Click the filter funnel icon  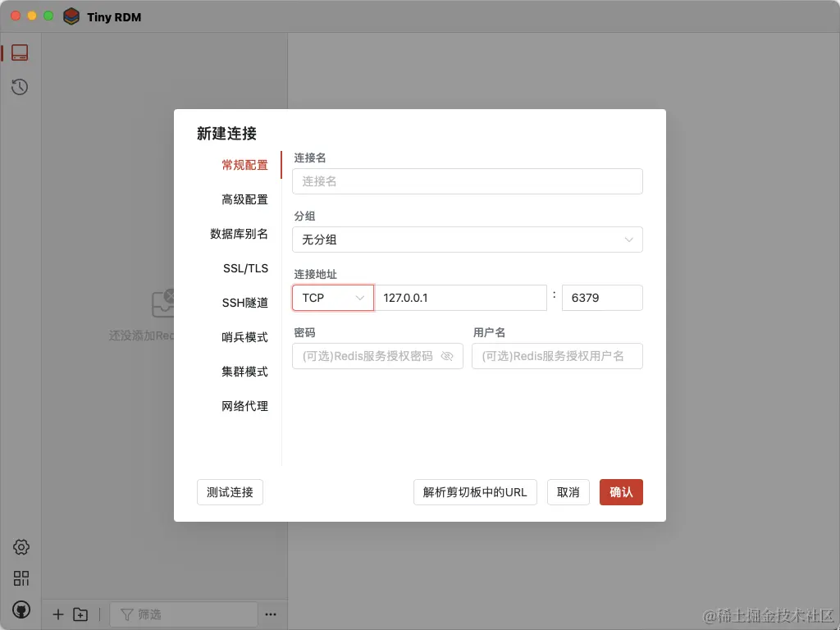pos(128,614)
